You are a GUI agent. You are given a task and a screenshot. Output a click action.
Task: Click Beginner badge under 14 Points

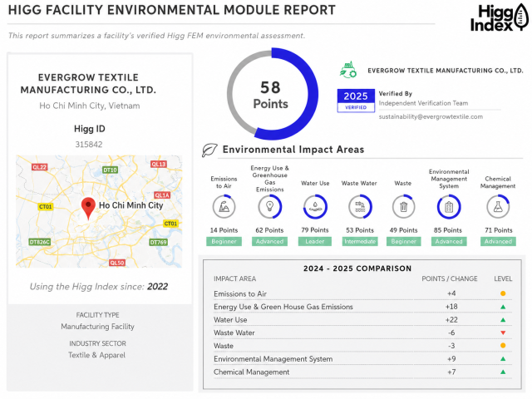click(x=224, y=241)
